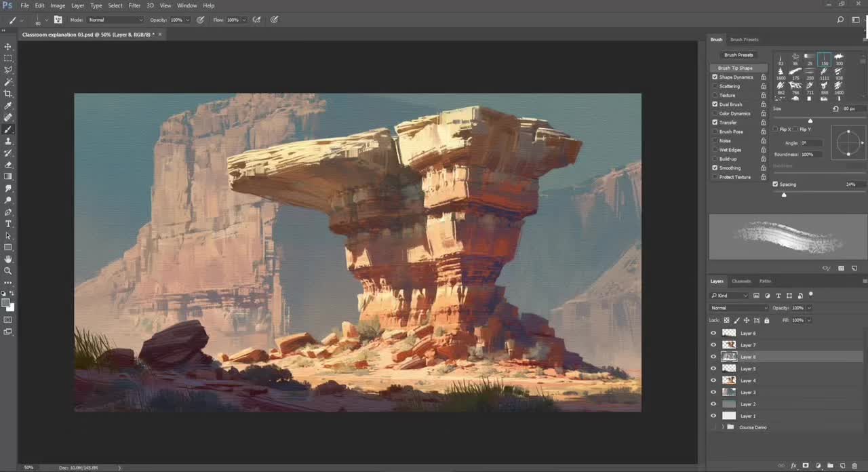Create a new group folder icon
This screenshot has height=472, width=868.
[830, 466]
